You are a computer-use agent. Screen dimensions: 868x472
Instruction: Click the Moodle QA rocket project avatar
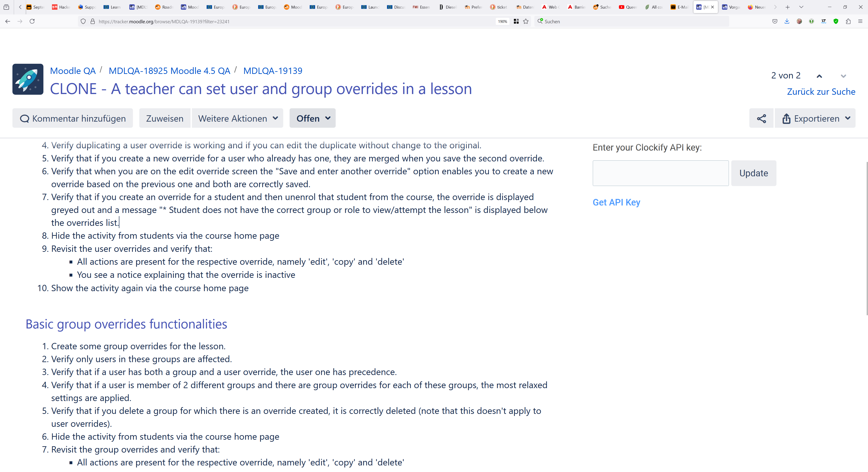pos(28,79)
